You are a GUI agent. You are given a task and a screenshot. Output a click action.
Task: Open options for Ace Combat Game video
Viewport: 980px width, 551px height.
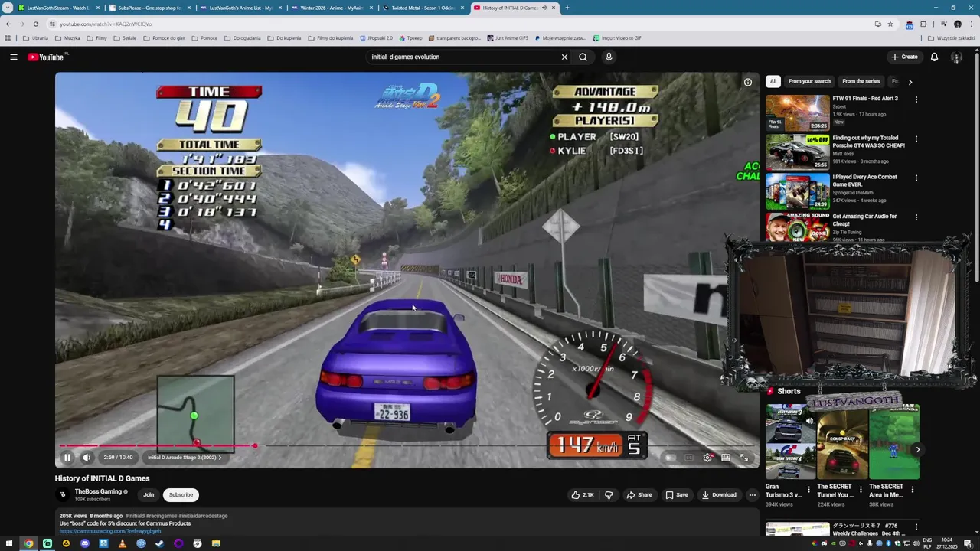pos(916,178)
